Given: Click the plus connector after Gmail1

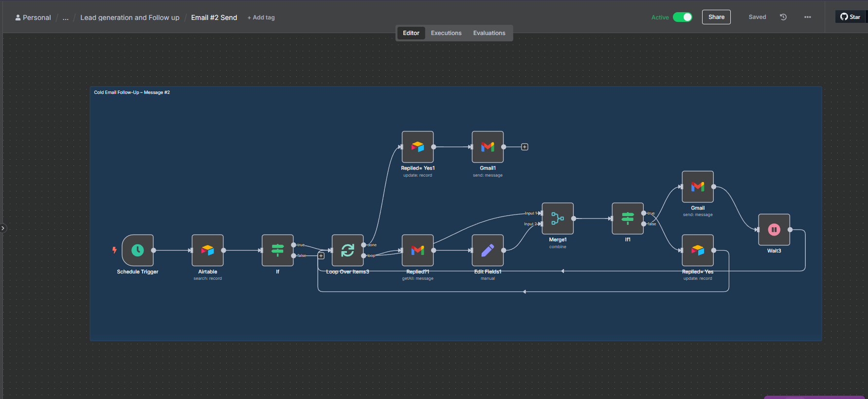Looking at the screenshot, I should click(524, 147).
